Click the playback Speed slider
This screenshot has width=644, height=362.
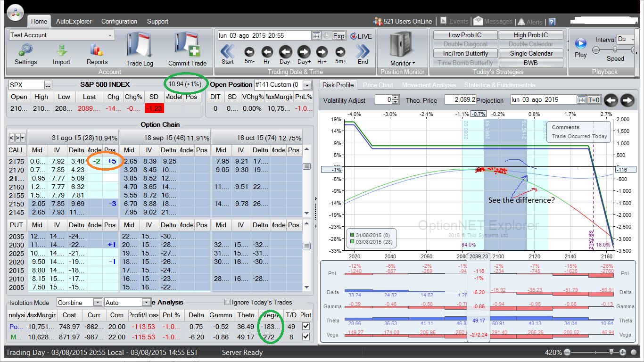pyautogui.click(x=614, y=49)
